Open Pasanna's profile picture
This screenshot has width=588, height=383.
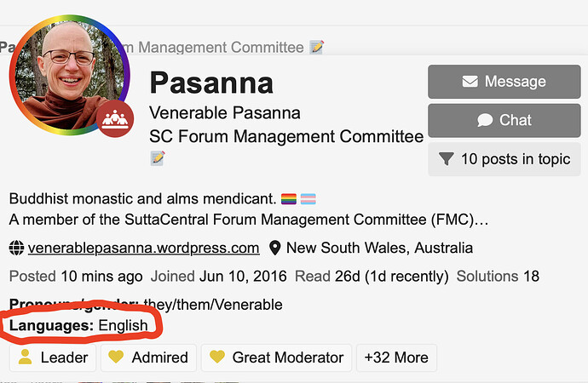pyautogui.click(x=70, y=75)
